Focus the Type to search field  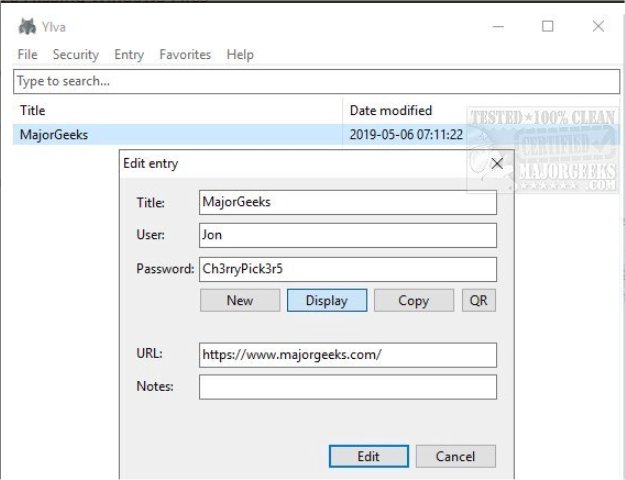[316, 81]
